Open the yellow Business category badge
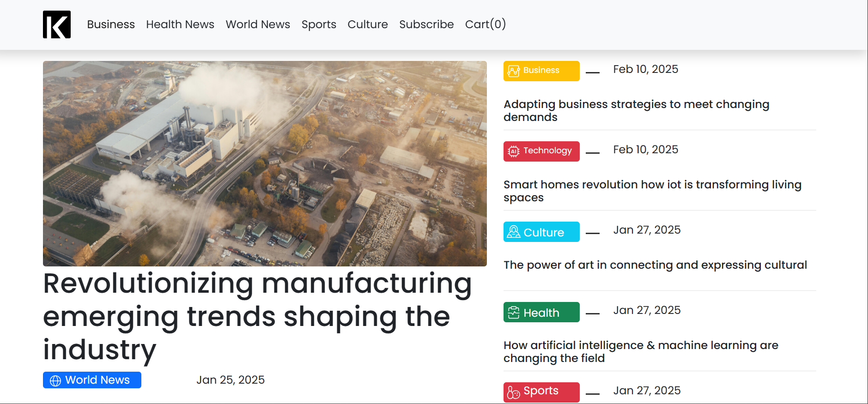The height and width of the screenshot is (404, 868). click(541, 71)
